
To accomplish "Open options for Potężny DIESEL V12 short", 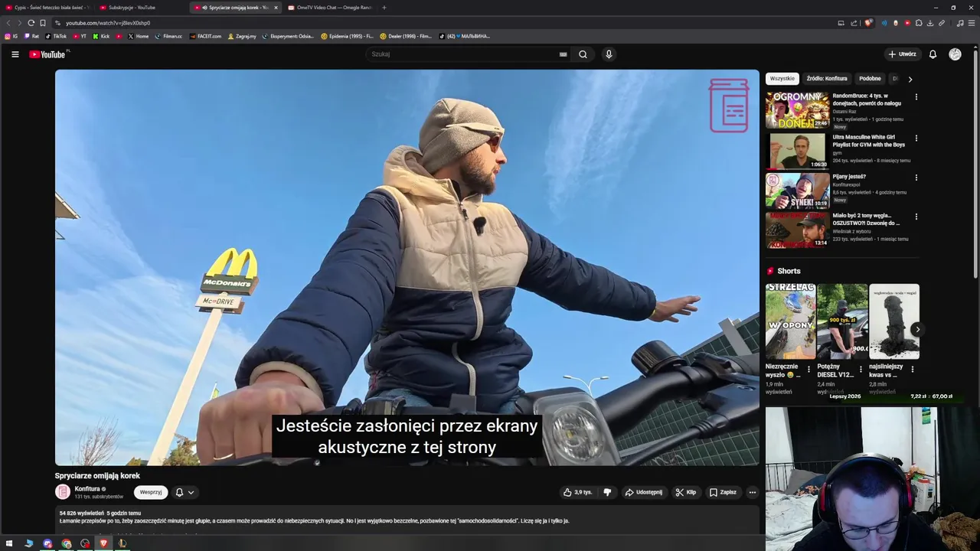I will (x=861, y=369).
